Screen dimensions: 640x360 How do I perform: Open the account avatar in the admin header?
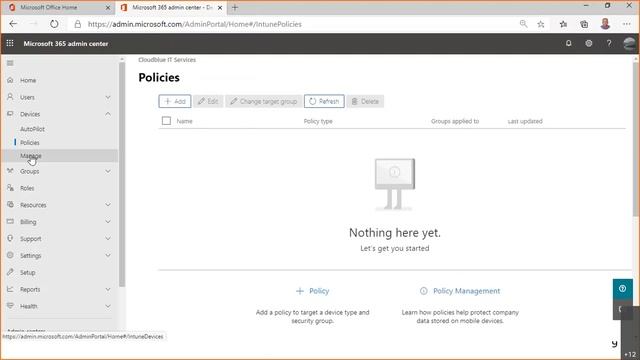(629, 43)
